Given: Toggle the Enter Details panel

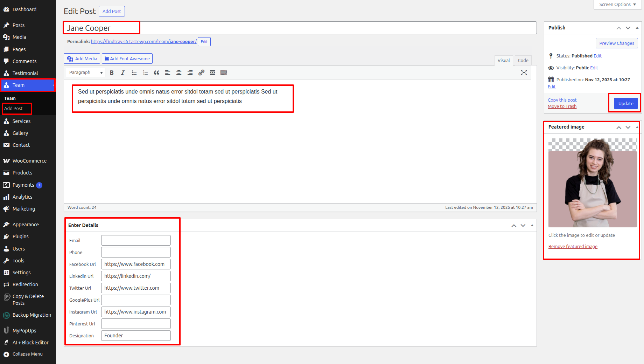Looking at the screenshot, I should [x=532, y=225].
